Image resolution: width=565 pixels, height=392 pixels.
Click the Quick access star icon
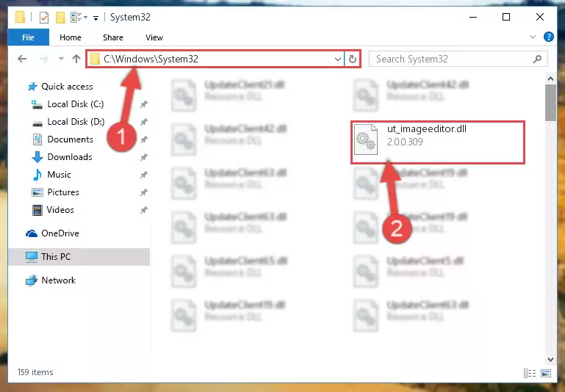[x=32, y=87]
